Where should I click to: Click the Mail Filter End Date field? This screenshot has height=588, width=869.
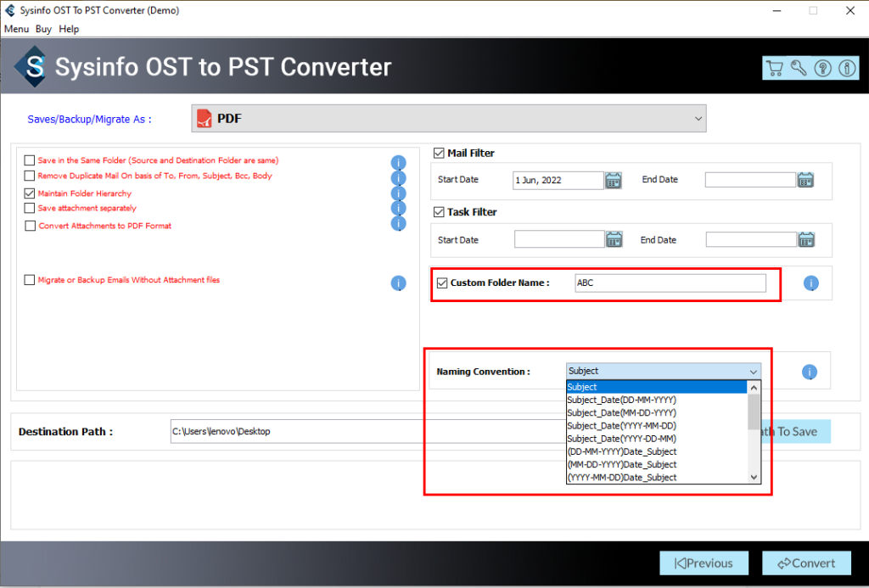[x=750, y=180]
